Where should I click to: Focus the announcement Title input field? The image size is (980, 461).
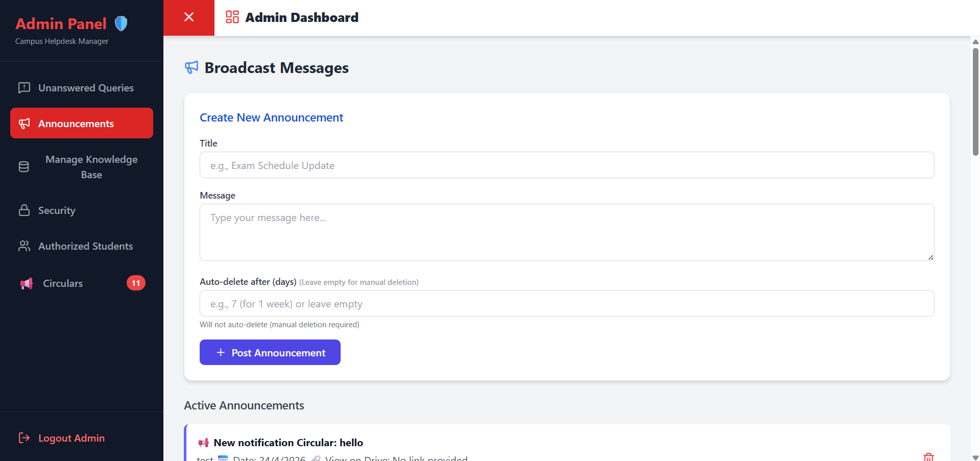coord(567,165)
